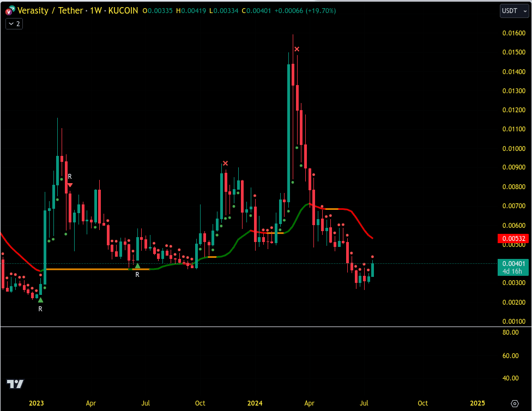The width and height of the screenshot is (532, 411).
Task: Click the green up-triangle above bottom R label
Action: tap(40, 300)
